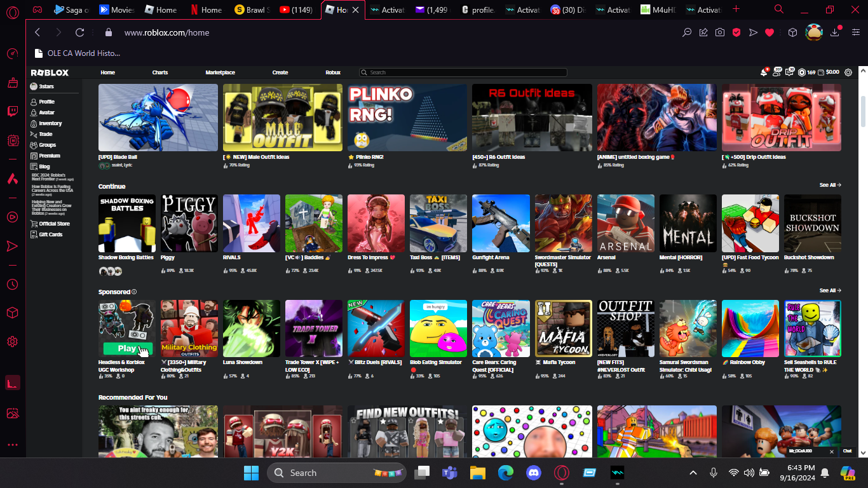Image resolution: width=868 pixels, height=488 pixels.
Task: Open Aria AI icon in sidebar
Action: pyautogui.click(x=12, y=180)
